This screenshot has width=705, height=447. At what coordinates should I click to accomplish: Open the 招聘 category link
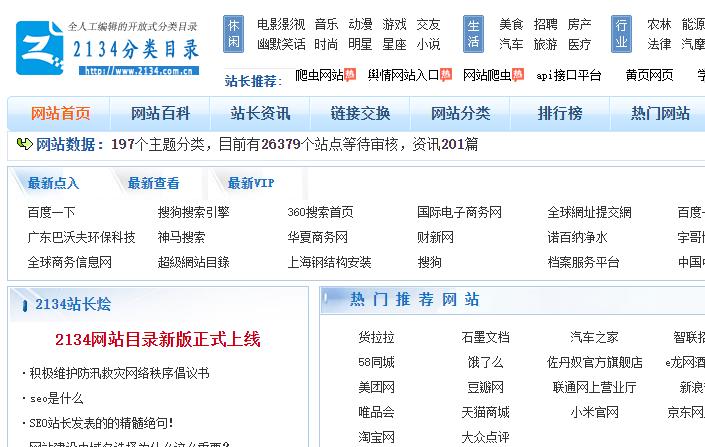545,24
